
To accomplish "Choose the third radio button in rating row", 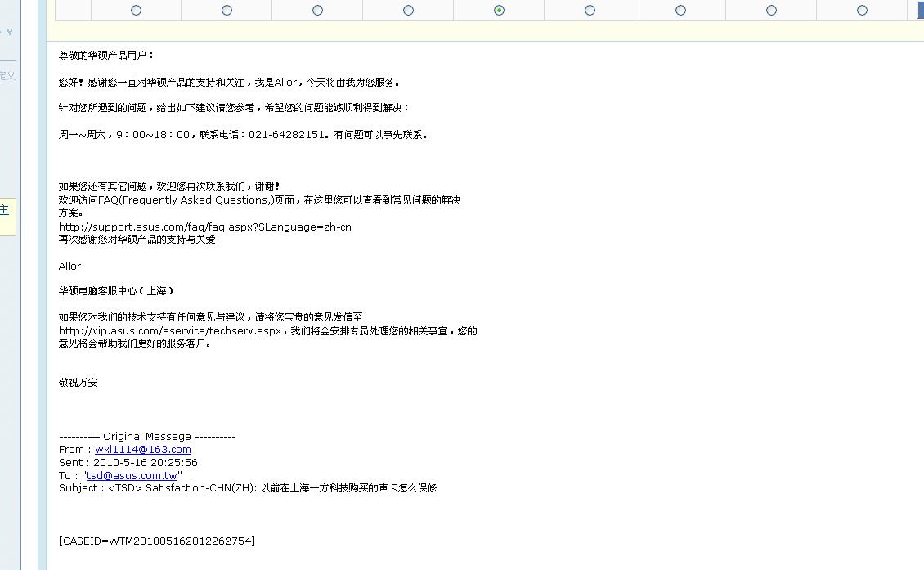I will tap(317, 10).
